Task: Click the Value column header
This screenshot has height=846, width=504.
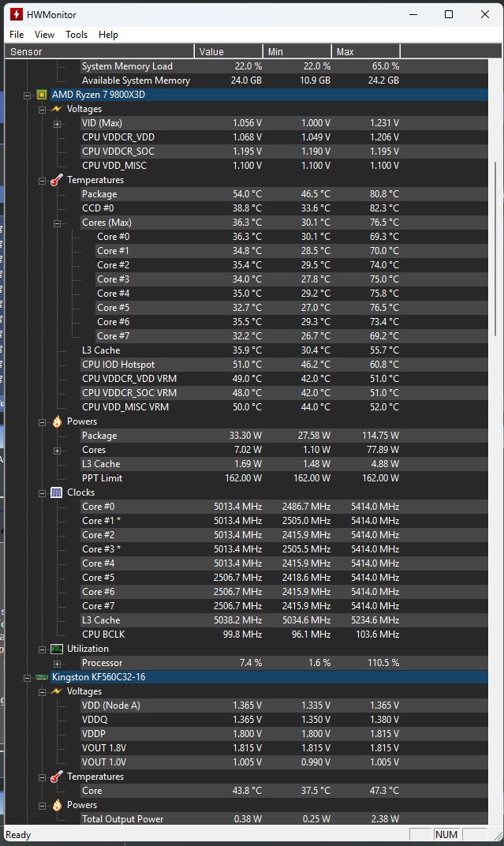Action: point(229,52)
